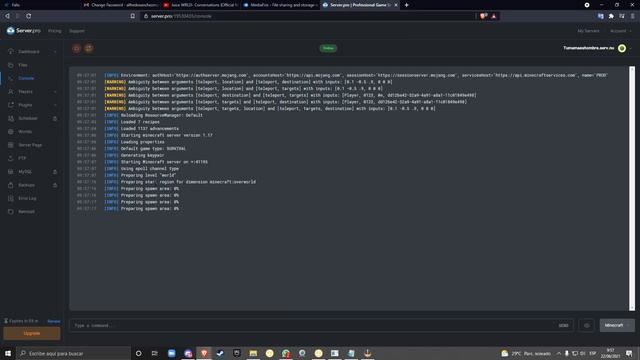This screenshot has width=640, height=360.
Task: Click the Tumamaeshombre server name
Action: tap(588, 48)
